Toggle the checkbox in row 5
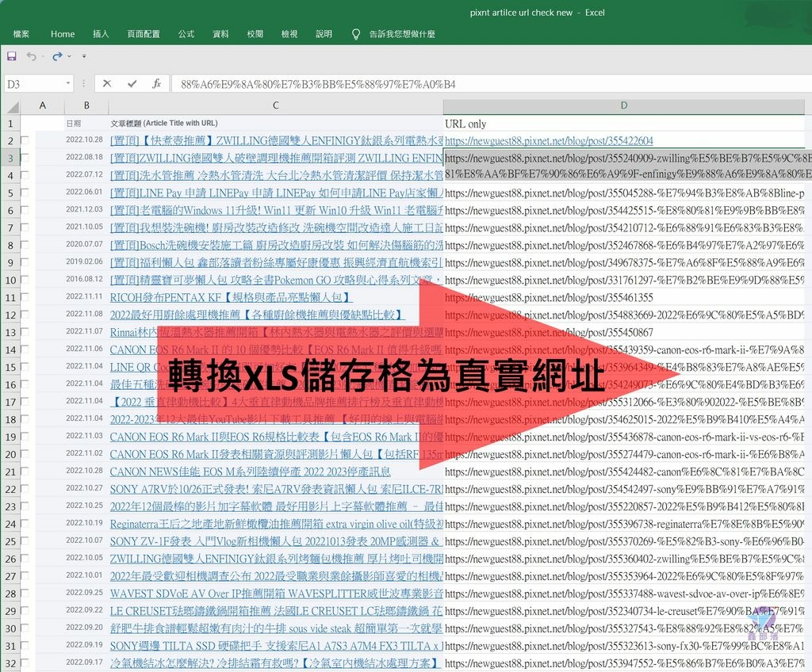The image size is (812, 672). click(25, 192)
